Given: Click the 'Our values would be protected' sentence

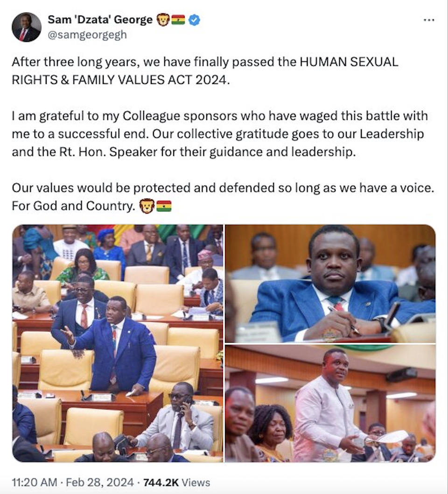Looking at the screenshot, I should click(x=223, y=188).
